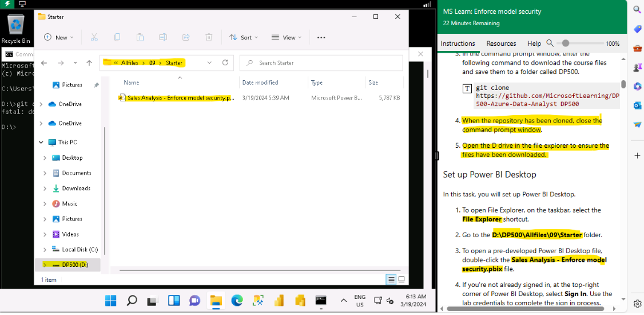Click the type-text icon beside git clone
The image size is (644, 315).
467,88
